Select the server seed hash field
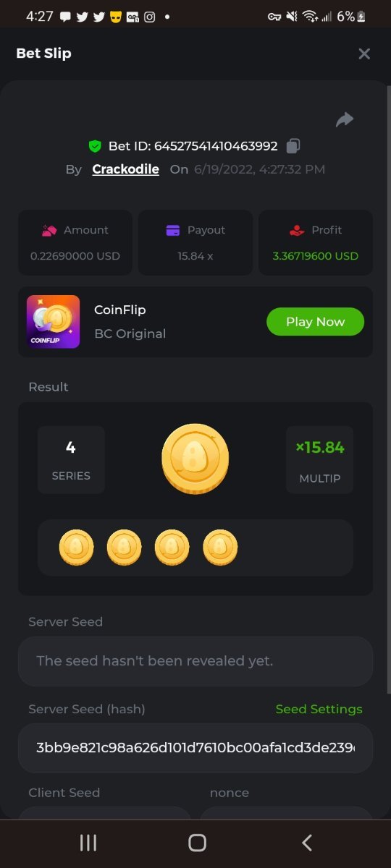The width and height of the screenshot is (391, 868). point(195,748)
